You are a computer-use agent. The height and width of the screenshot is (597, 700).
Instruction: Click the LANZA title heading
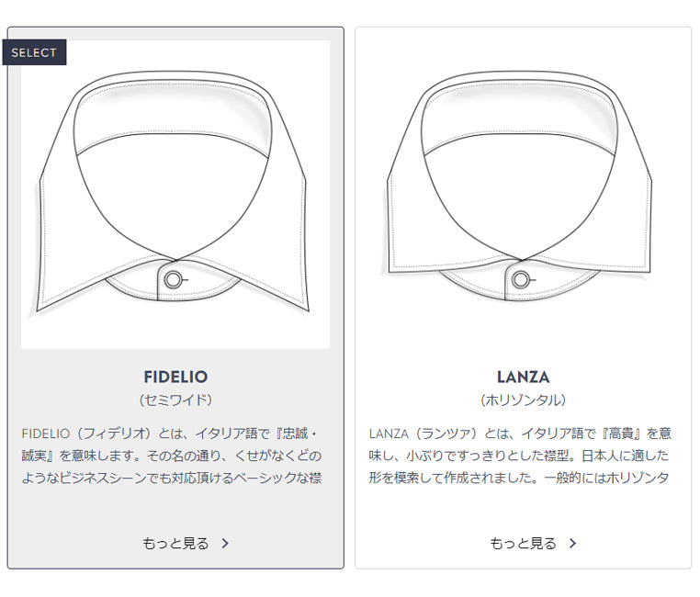tap(523, 377)
